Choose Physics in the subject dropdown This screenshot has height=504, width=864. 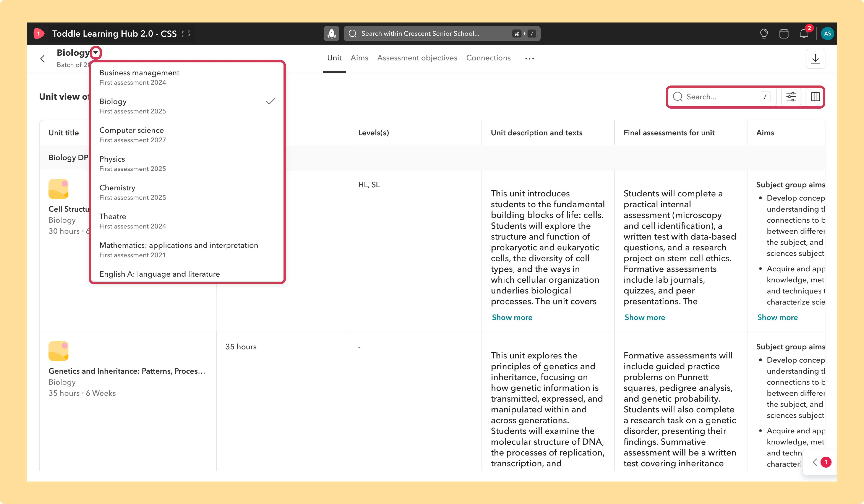187,164
